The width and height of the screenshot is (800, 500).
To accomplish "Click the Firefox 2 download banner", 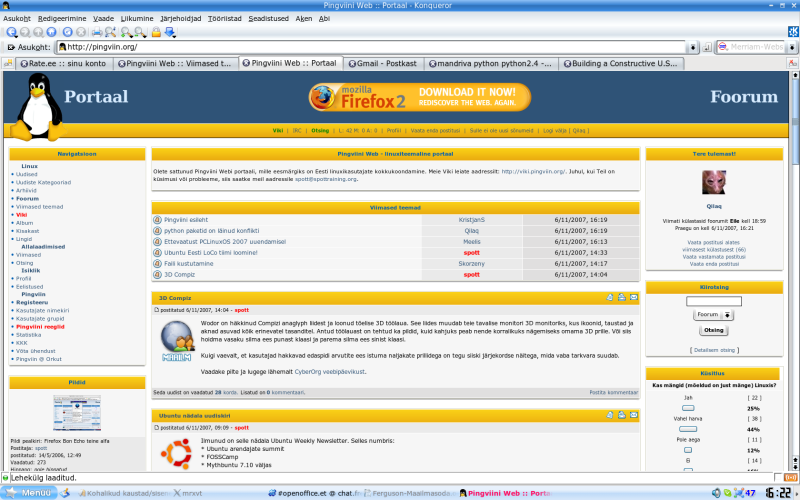I will click(x=419, y=97).
